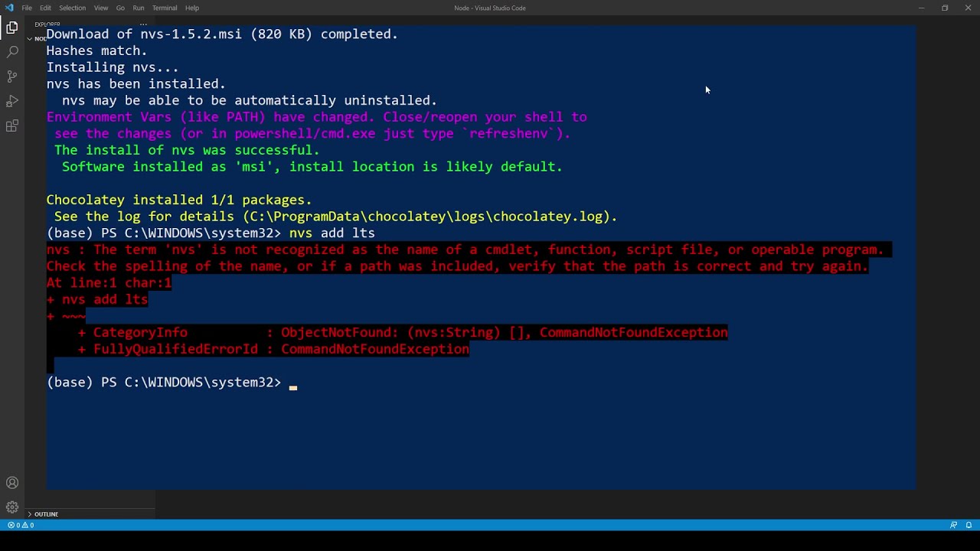Viewport: 980px width, 551px height.
Task: Click 'Environment Vars (like PATH) have changed' line
Action: [316, 117]
